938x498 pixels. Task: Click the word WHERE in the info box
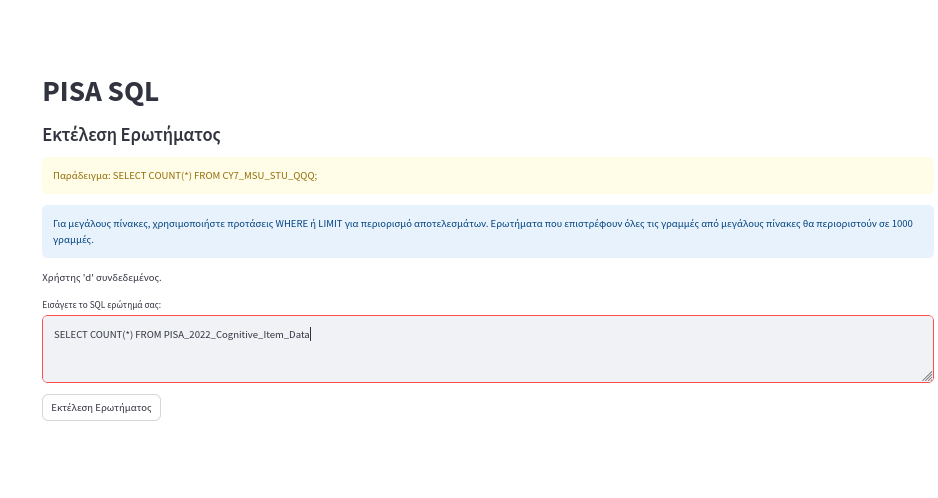pyautogui.click(x=291, y=224)
